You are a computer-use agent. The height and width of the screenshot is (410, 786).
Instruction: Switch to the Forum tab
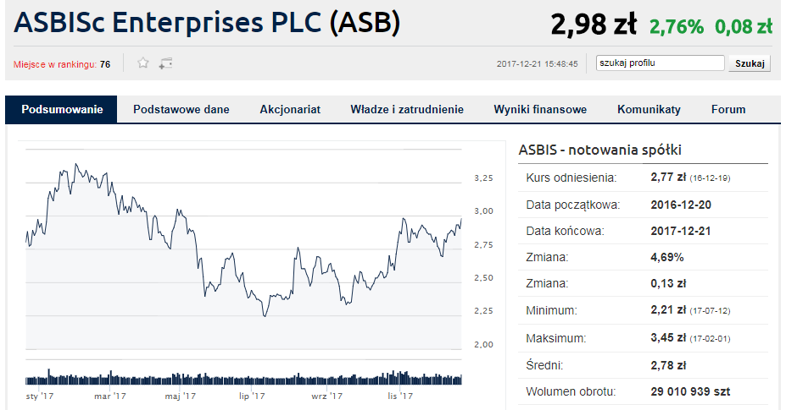click(x=728, y=109)
